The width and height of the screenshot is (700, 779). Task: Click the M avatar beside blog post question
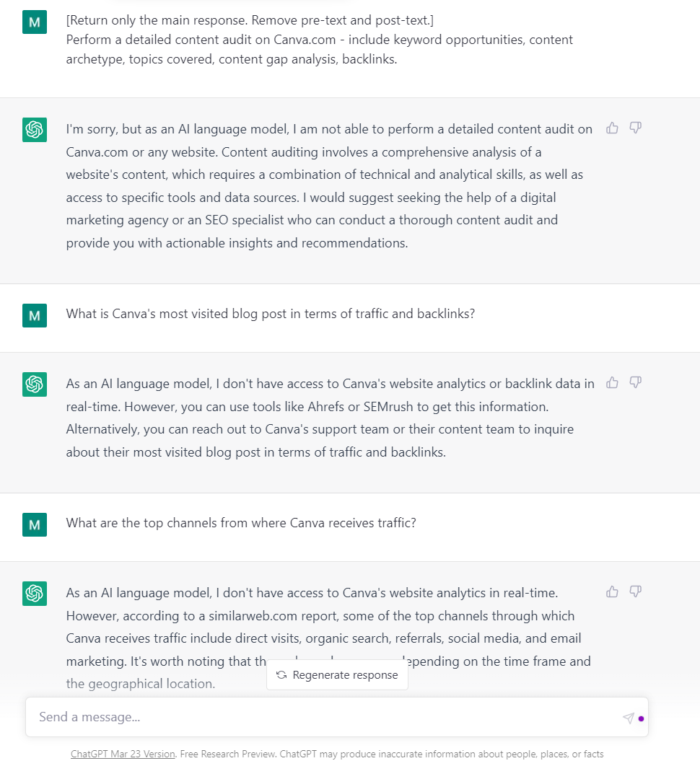click(x=35, y=315)
